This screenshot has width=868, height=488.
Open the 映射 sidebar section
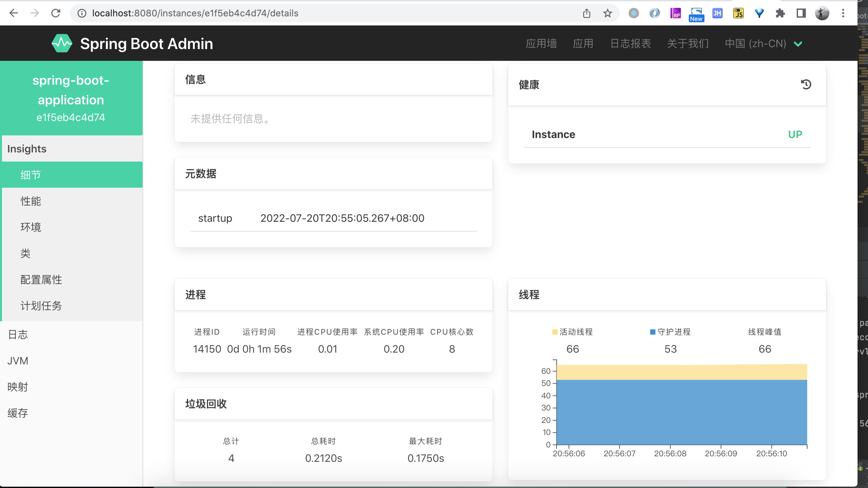click(71, 387)
